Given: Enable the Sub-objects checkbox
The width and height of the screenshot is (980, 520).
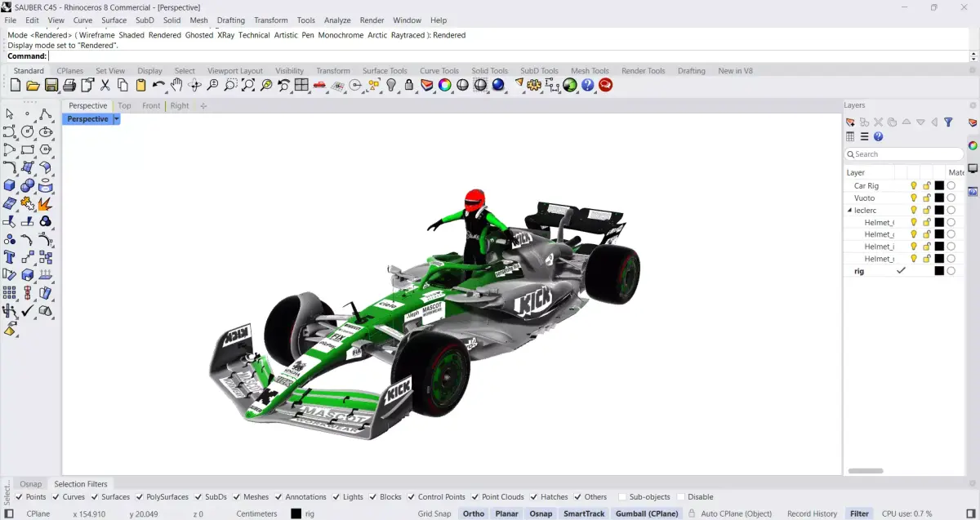Looking at the screenshot, I should (622, 497).
